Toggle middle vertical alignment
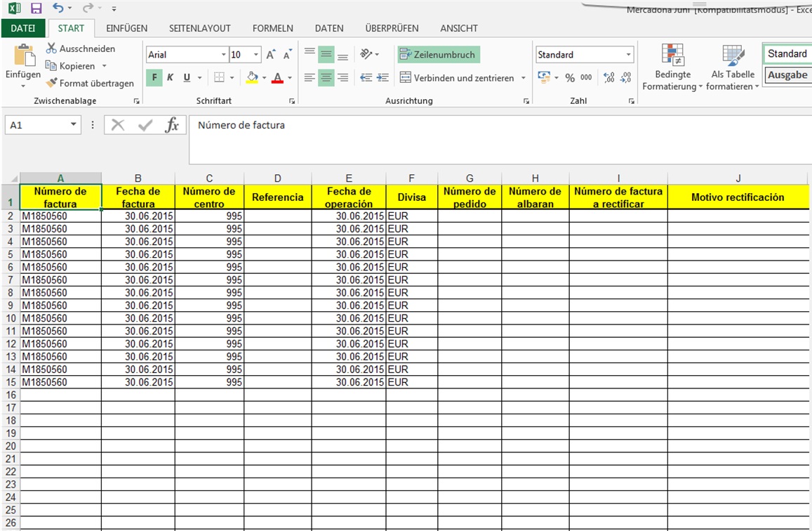 pos(326,54)
